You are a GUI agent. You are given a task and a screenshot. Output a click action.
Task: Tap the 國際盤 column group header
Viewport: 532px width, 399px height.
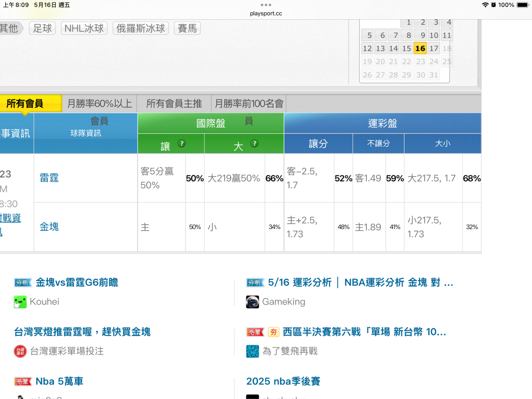211,123
